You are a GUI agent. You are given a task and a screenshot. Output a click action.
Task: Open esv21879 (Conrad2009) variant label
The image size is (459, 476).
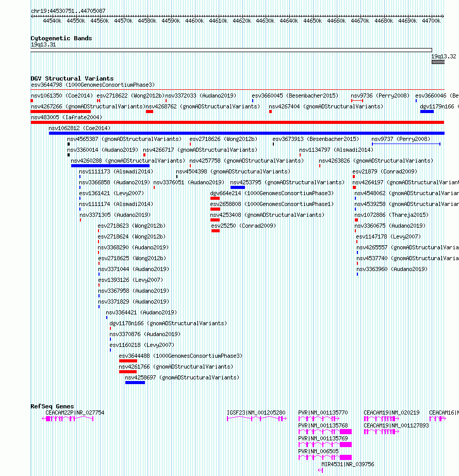point(385,171)
